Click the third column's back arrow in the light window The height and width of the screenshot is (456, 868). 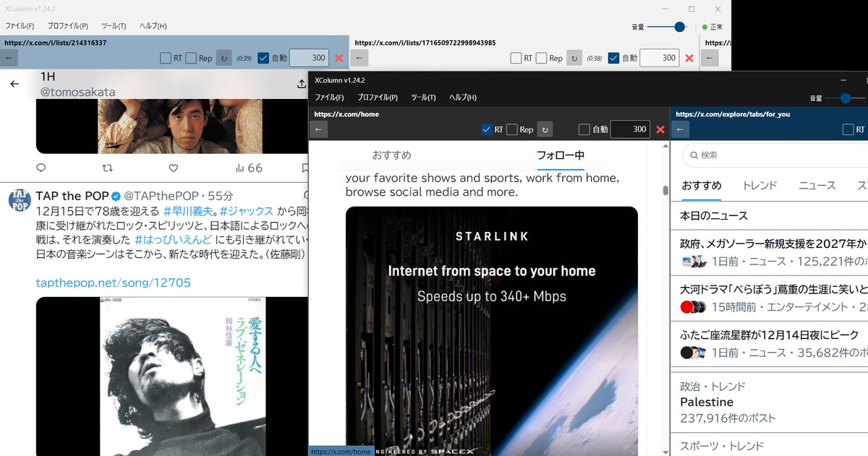[710, 58]
